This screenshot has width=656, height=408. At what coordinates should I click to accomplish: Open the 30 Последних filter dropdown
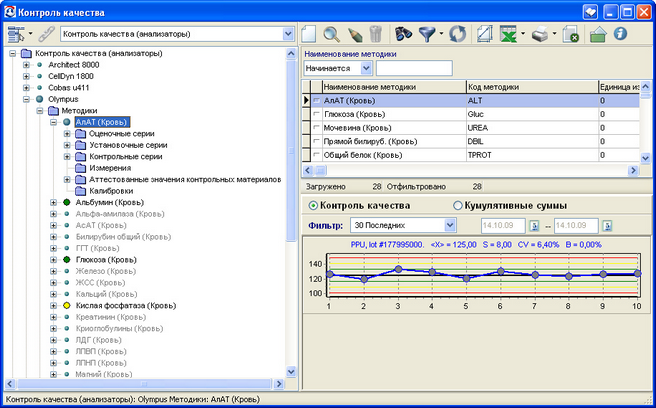449,225
